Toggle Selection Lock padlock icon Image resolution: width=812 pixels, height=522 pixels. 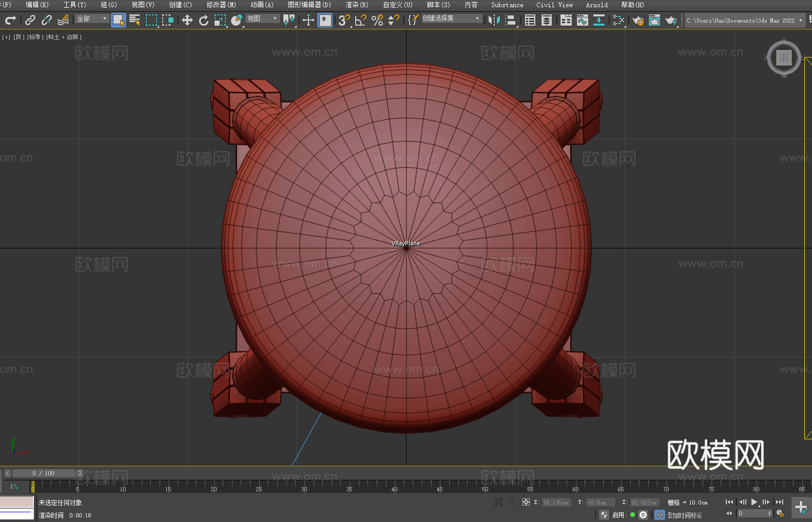[512, 502]
